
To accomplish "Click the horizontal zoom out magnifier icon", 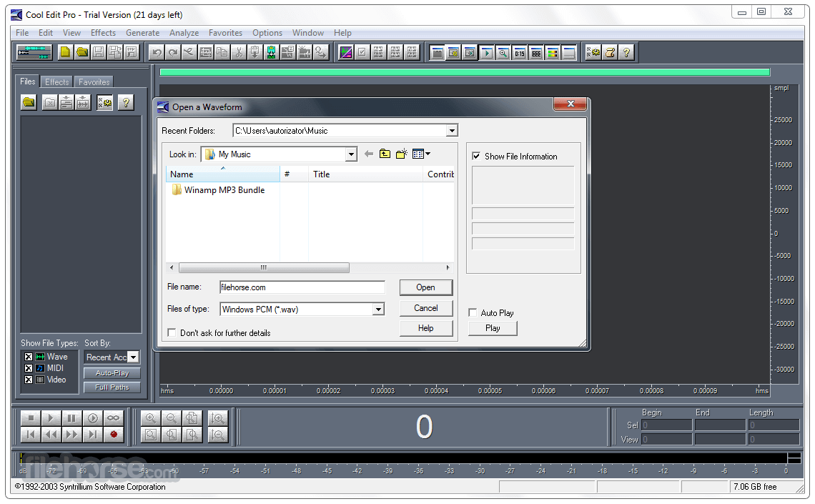I will coord(172,417).
